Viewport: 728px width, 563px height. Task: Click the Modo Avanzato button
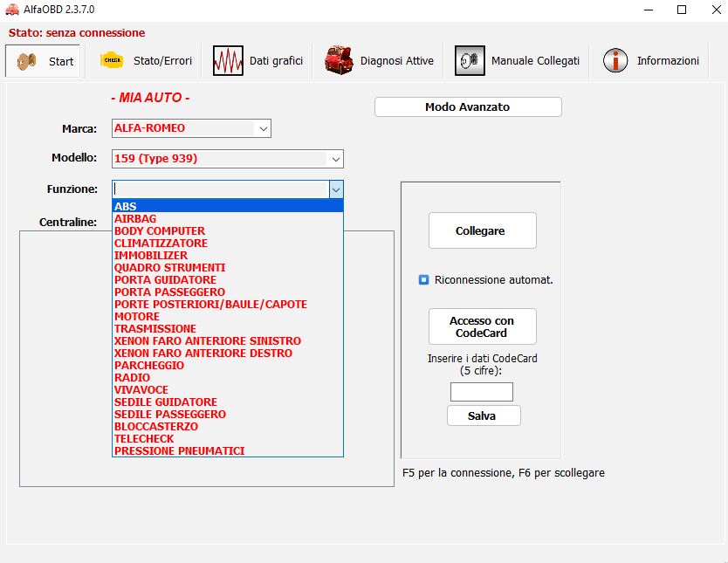coord(468,106)
